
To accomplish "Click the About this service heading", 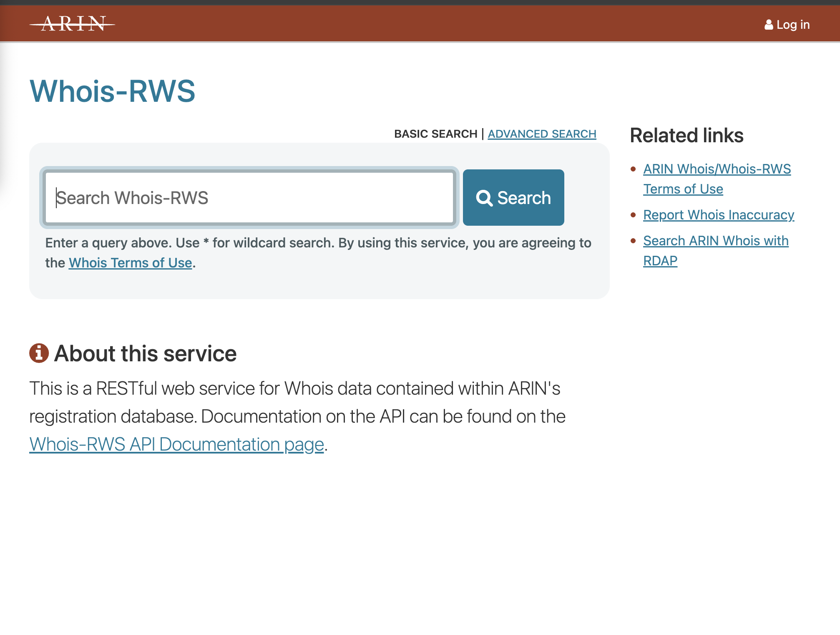I will pyautogui.click(x=146, y=353).
